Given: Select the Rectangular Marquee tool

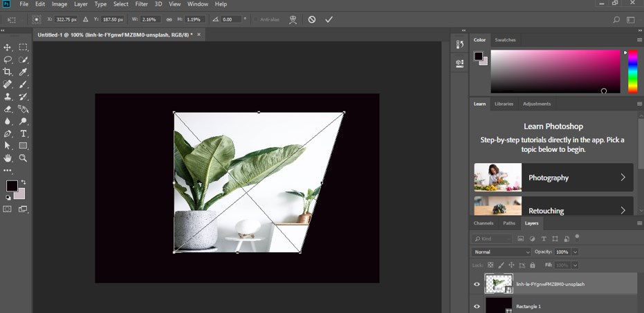Looking at the screenshot, I should coord(23,47).
